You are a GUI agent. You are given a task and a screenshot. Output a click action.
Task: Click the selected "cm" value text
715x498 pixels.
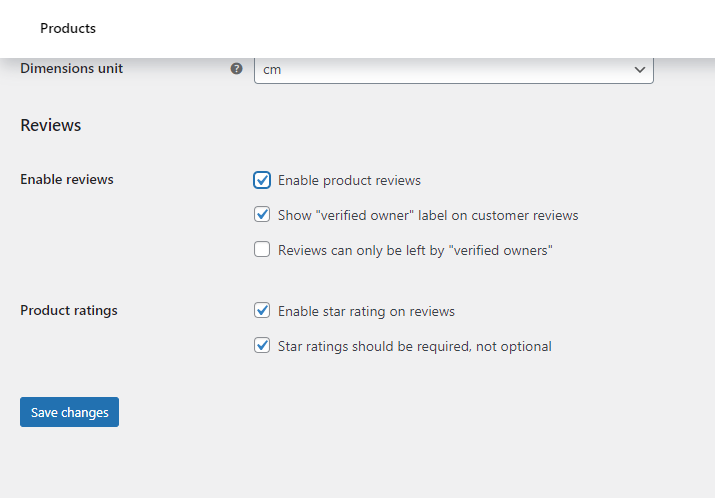(271, 70)
